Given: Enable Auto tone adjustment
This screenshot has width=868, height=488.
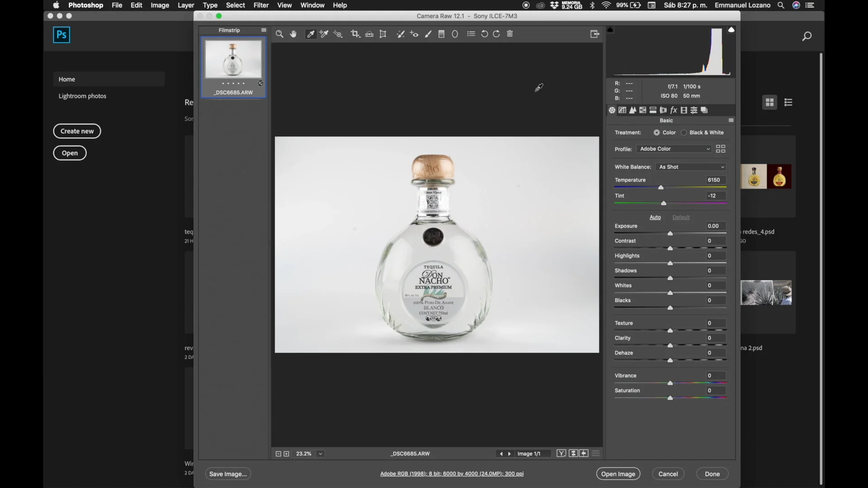Looking at the screenshot, I should tap(655, 216).
